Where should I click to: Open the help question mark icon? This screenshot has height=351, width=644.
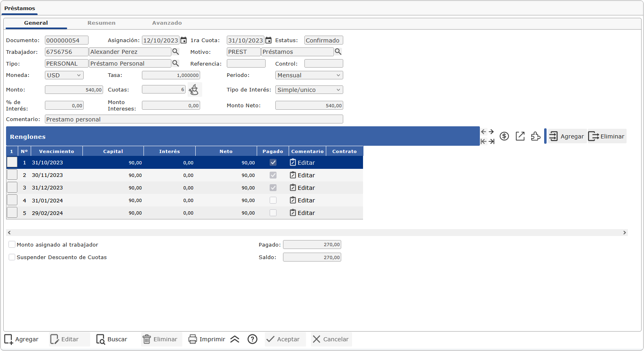[x=252, y=339]
